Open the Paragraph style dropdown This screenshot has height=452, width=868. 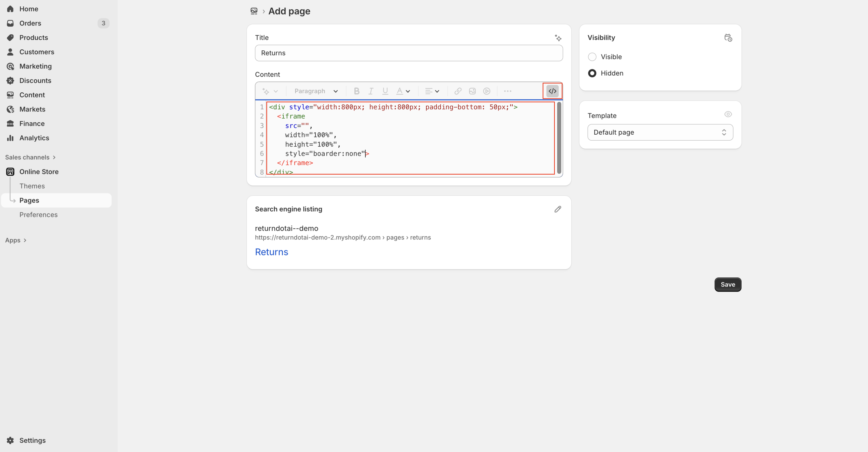click(315, 91)
